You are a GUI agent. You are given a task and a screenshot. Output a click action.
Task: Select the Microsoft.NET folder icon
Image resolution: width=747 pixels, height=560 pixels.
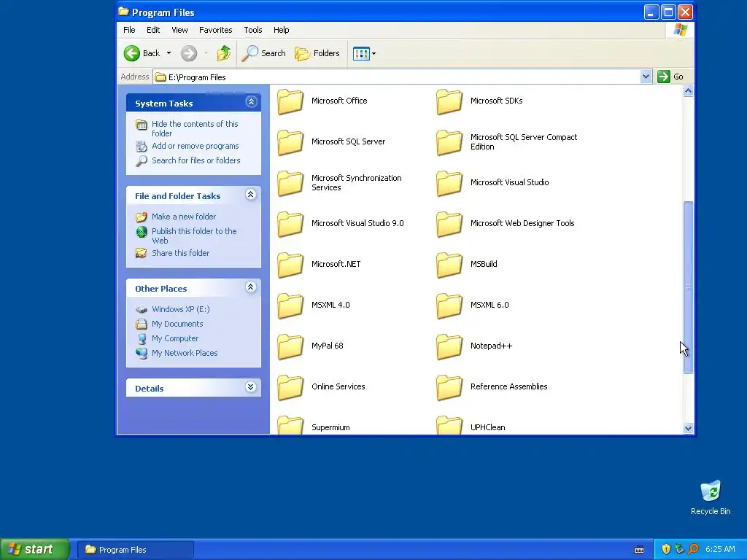(290, 265)
